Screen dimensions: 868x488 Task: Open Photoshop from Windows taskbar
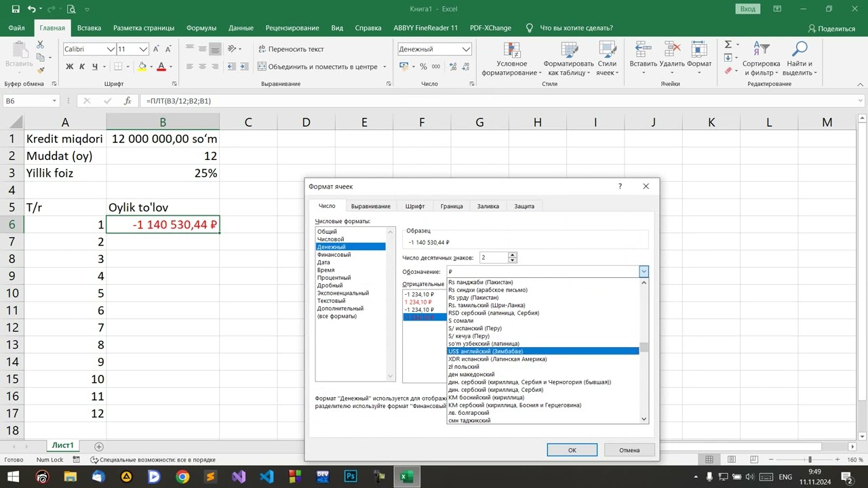click(351, 476)
